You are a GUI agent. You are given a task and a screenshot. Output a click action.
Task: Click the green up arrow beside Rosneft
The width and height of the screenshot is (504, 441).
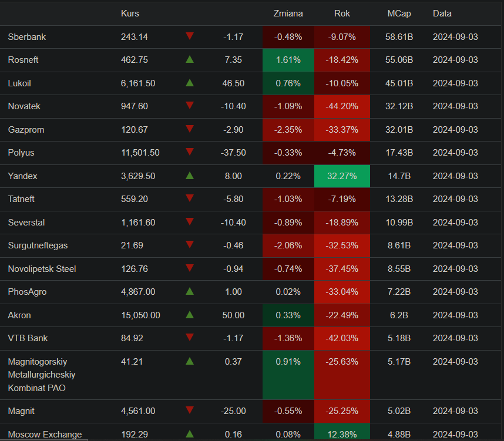pos(189,59)
